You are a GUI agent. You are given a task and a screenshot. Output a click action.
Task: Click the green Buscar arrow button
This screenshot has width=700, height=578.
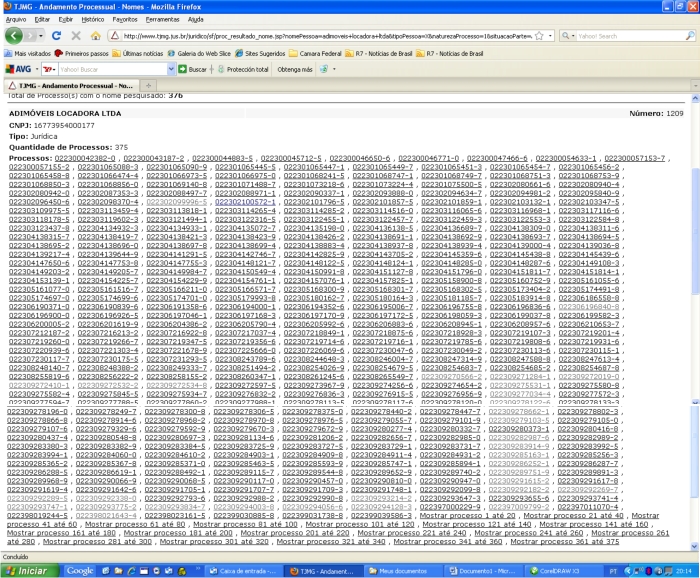[192, 69]
